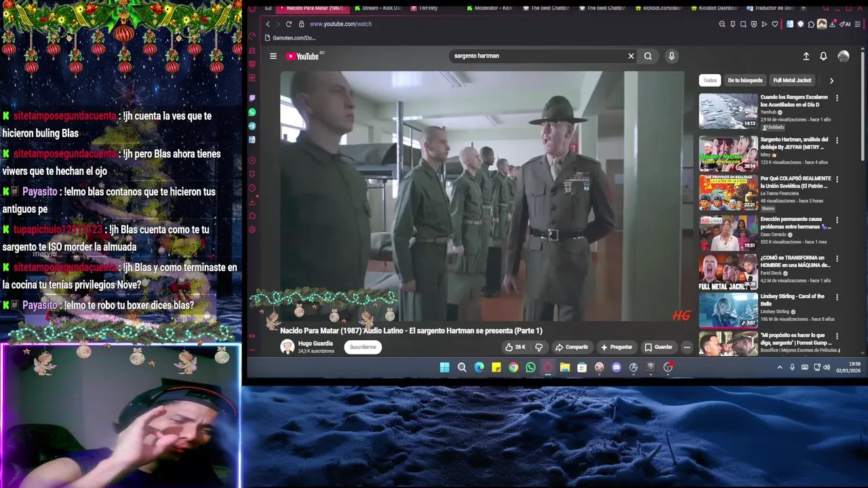Screen dimensions: 868x488
Task: Like the video showing 26 K
Action: [515, 347]
